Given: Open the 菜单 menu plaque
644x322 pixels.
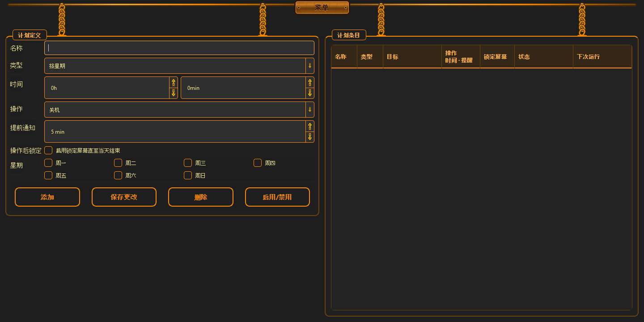Looking at the screenshot, I should (322, 8).
